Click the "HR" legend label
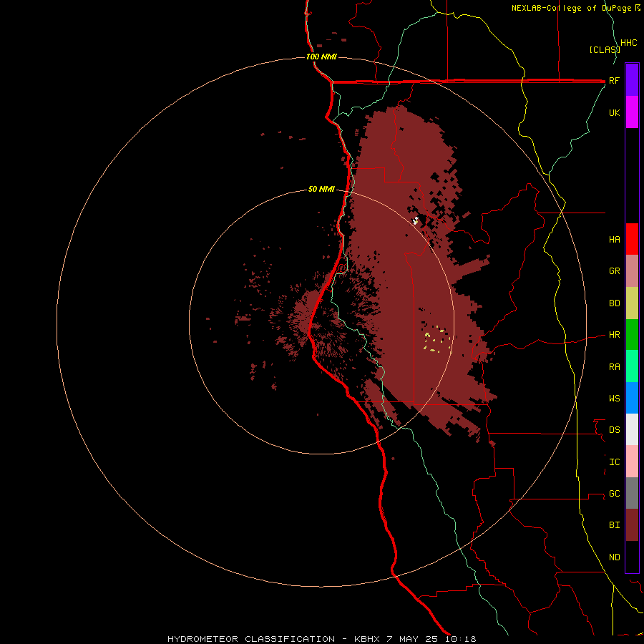644x644 pixels. coord(614,335)
